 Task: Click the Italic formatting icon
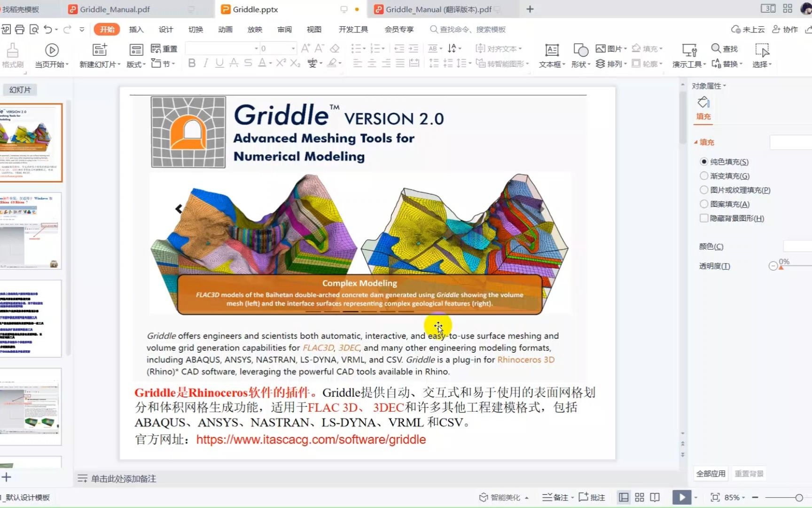click(x=206, y=63)
